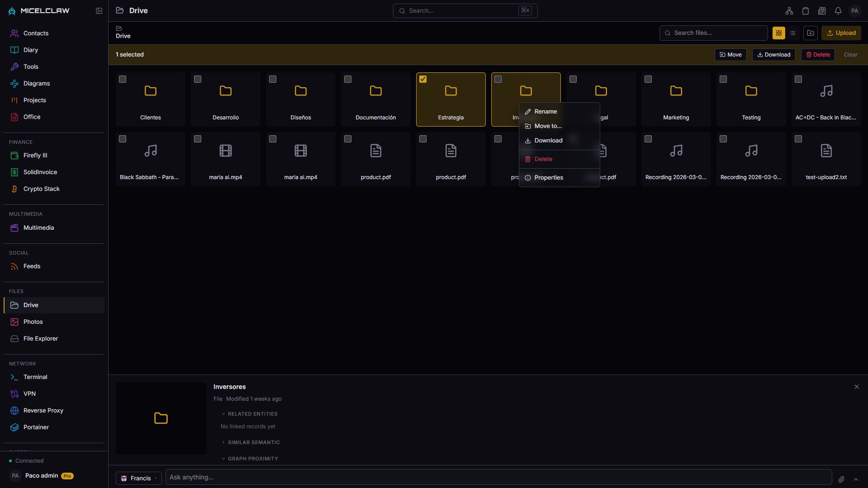Uncheck the Estrategia folder selection
Viewport: 868px width, 488px height.
click(423, 79)
